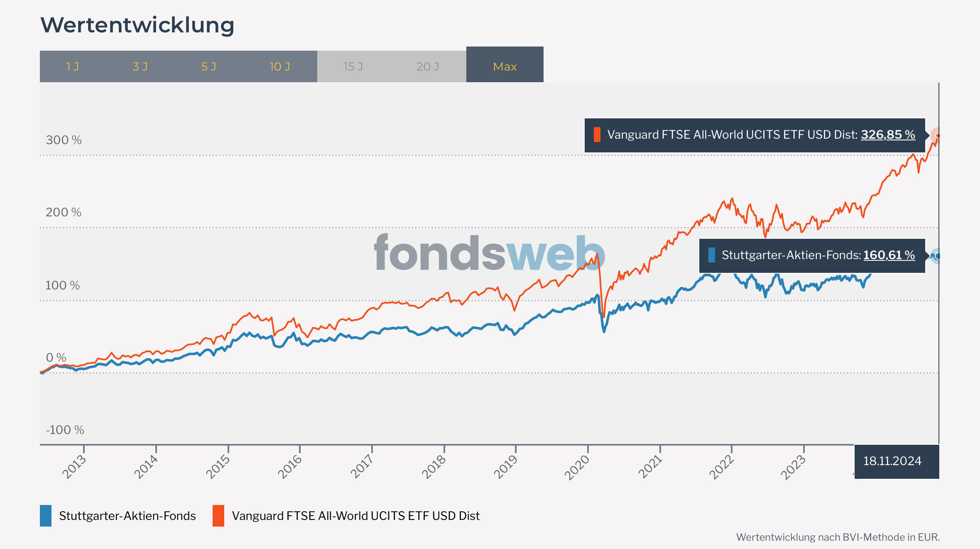Click the 18.11.2024 date label
Viewport: 980px width, 549px height.
tap(892, 461)
